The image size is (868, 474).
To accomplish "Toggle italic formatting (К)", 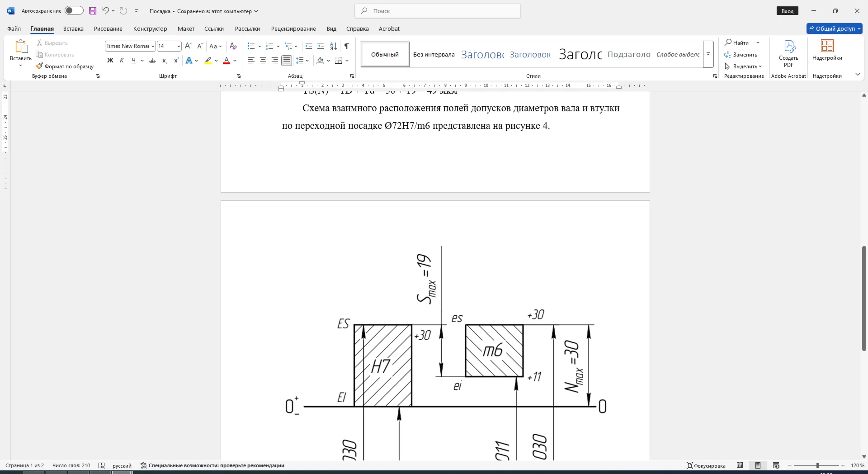I will click(122, 60).
